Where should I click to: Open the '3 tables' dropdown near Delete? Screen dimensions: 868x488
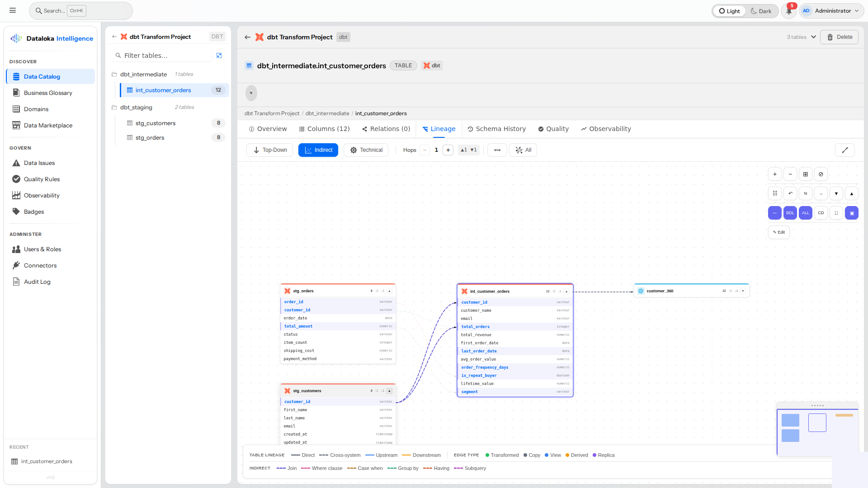tap(801, 37)
